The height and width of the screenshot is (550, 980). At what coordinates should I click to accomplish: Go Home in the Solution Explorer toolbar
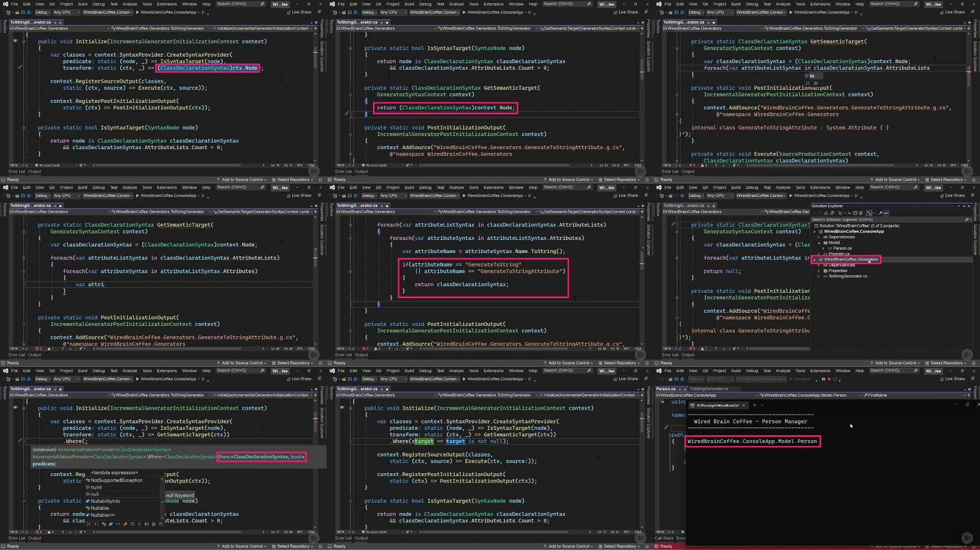pyautogui.click(x=826, y=213)
